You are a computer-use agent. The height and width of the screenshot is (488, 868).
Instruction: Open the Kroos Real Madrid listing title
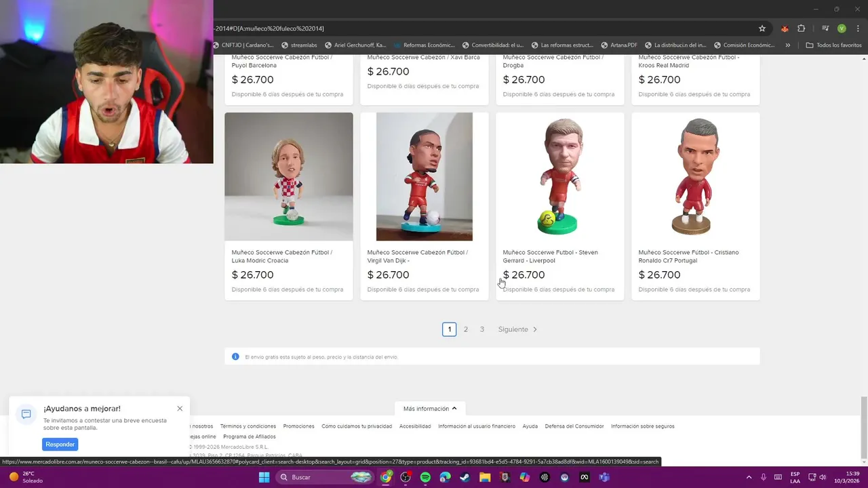pos(689,61)
